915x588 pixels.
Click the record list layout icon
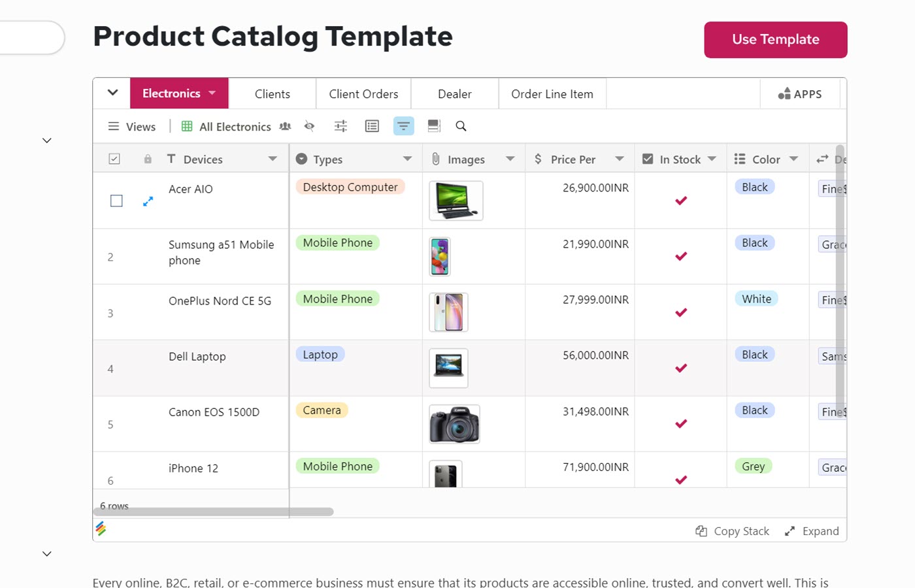372,126
